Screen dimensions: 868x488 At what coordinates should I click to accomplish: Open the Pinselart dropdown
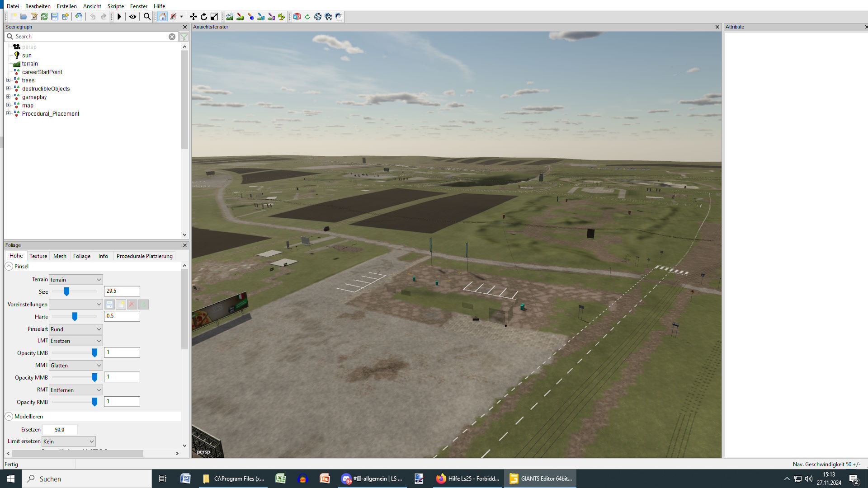(x=75, y=329)
